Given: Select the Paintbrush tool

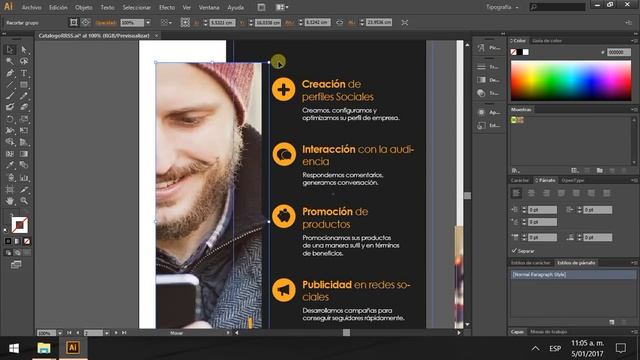Looking at the screenshot, I should (x=10, y=96).
